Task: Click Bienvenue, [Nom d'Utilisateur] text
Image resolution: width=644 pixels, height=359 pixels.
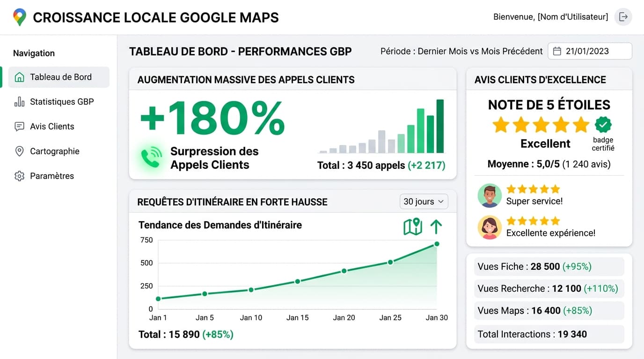Action: point(551,17)
